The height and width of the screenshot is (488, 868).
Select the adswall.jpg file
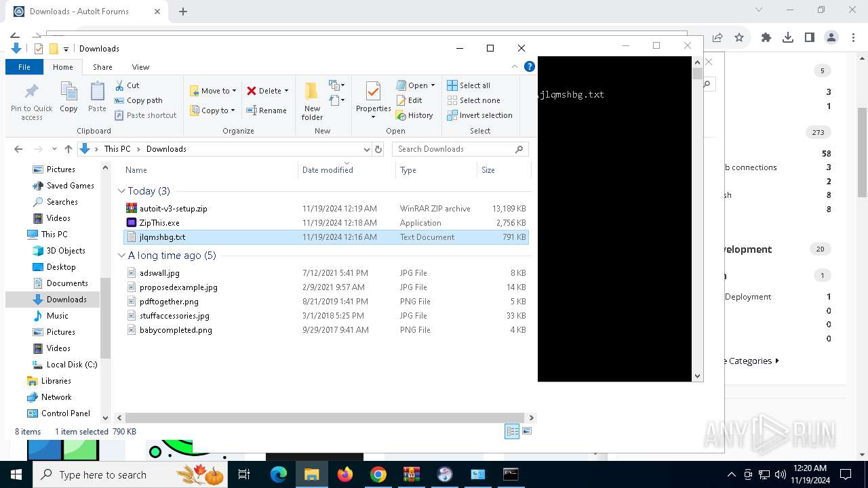pos(159,273)
